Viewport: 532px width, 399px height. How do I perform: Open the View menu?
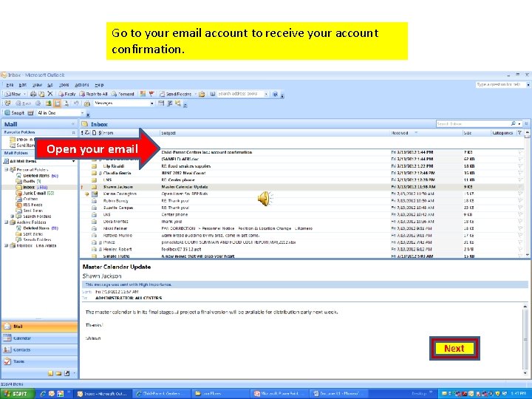tap(37, 85)
